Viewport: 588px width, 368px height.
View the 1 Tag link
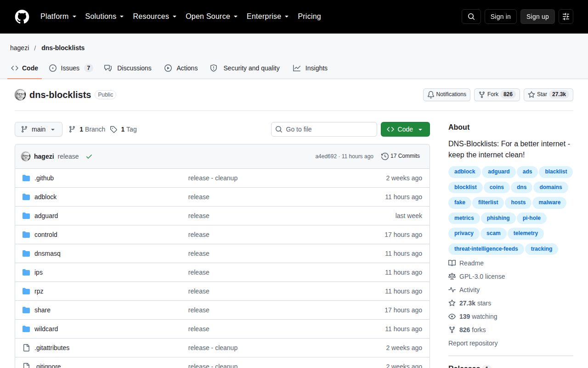(124, 129)
